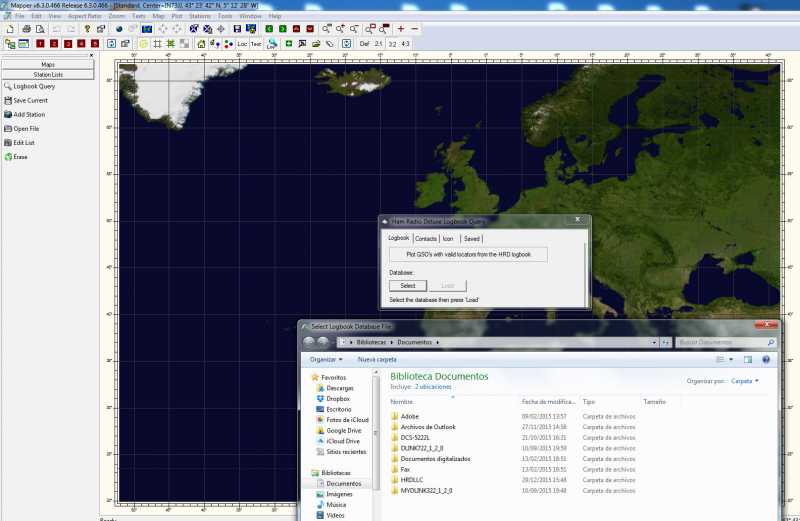The height and width of the screenshot is (521, 800).
Task: Click Save Current in the side panel
Action: 26,101
